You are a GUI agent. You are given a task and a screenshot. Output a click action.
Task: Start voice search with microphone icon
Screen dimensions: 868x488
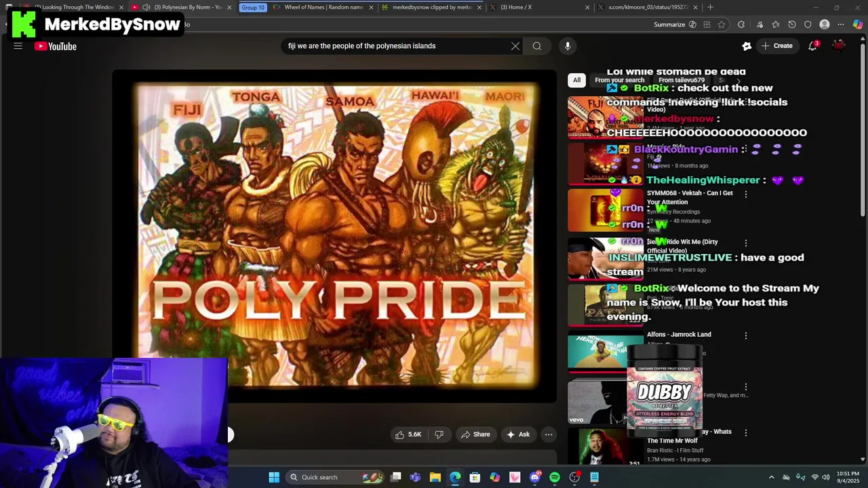click(x=568, y=46)
